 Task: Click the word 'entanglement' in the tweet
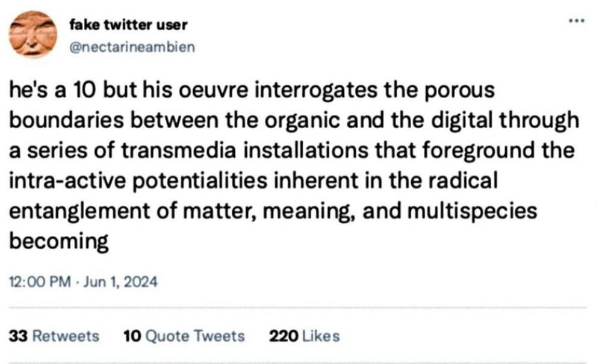79,212
